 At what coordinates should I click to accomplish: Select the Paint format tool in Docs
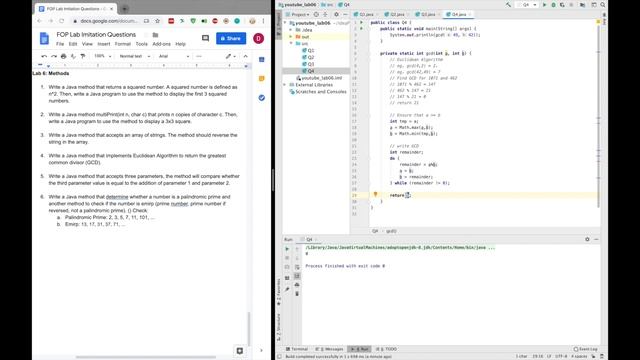click(x=83, y=56)
